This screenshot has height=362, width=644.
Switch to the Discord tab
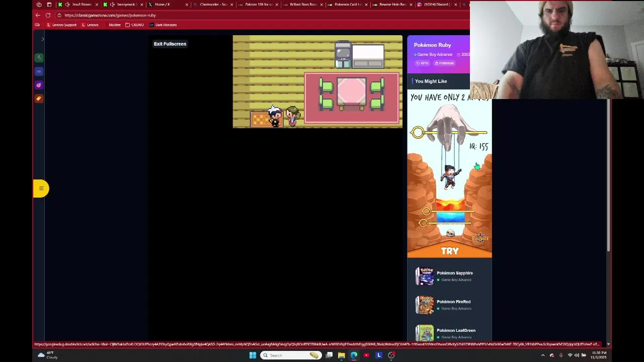pyautogui.click(x=438, y=5)
